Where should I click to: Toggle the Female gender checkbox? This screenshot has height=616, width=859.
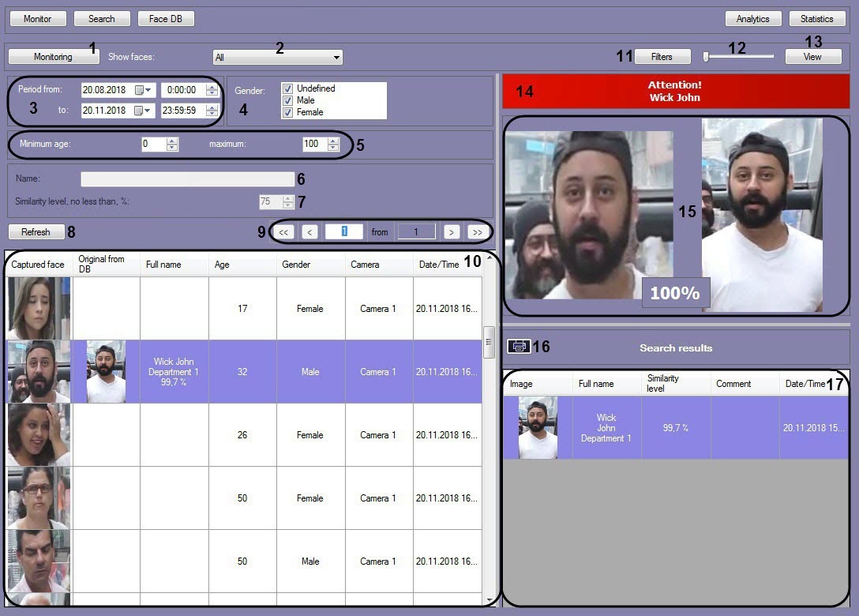pyautogui.click(x=287, y=112)
